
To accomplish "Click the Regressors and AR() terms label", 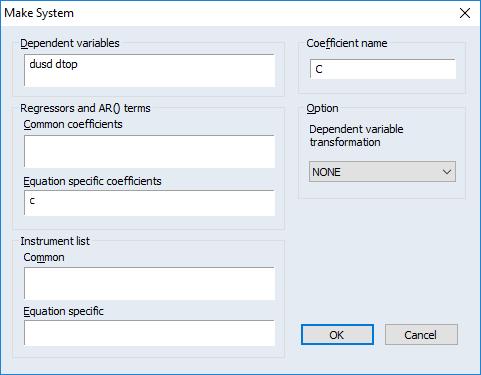I will (85, 108).
